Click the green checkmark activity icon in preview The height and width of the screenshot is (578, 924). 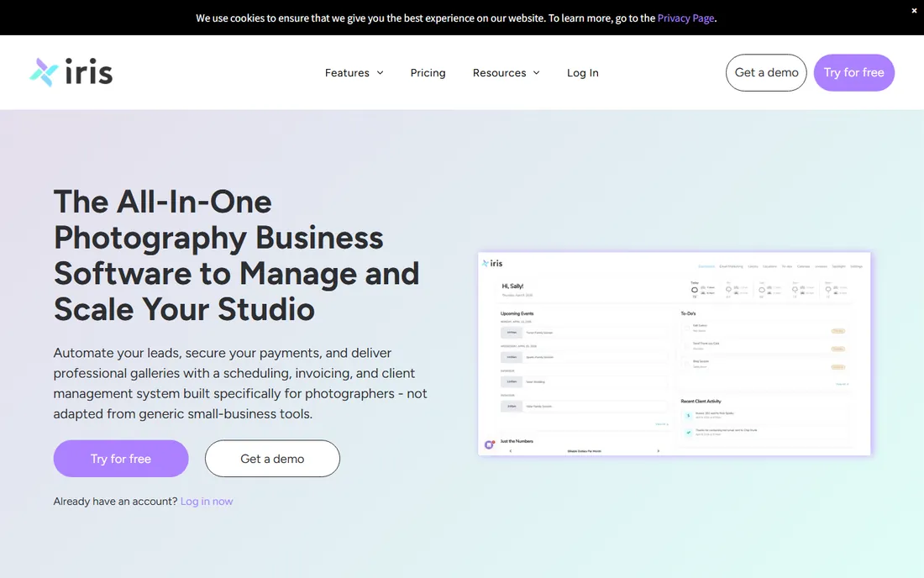point(688,433)
